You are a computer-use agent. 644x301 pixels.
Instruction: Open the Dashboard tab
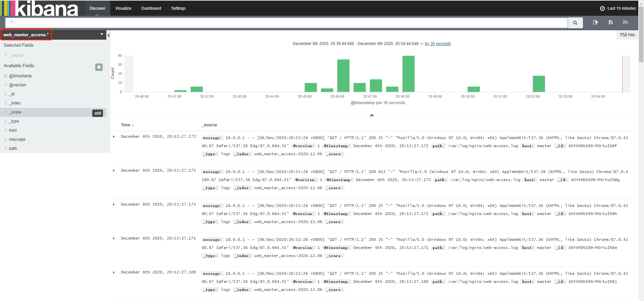tap(151, 8)
